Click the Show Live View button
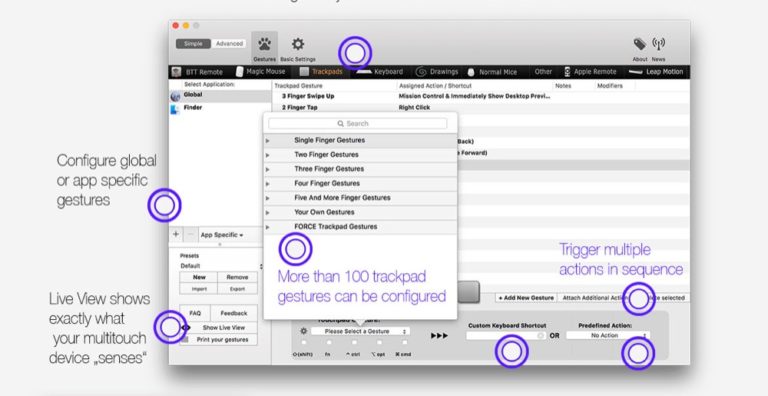 (224, 327)
